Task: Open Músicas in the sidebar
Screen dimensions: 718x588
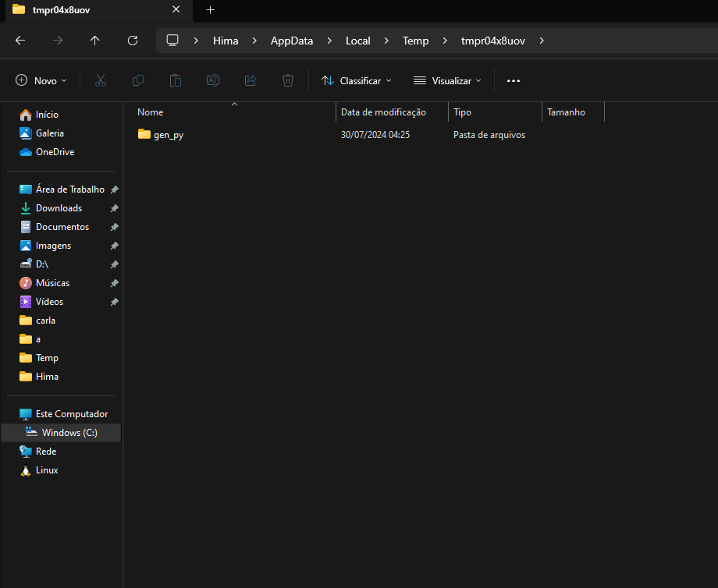Action: tap(44, 283)
